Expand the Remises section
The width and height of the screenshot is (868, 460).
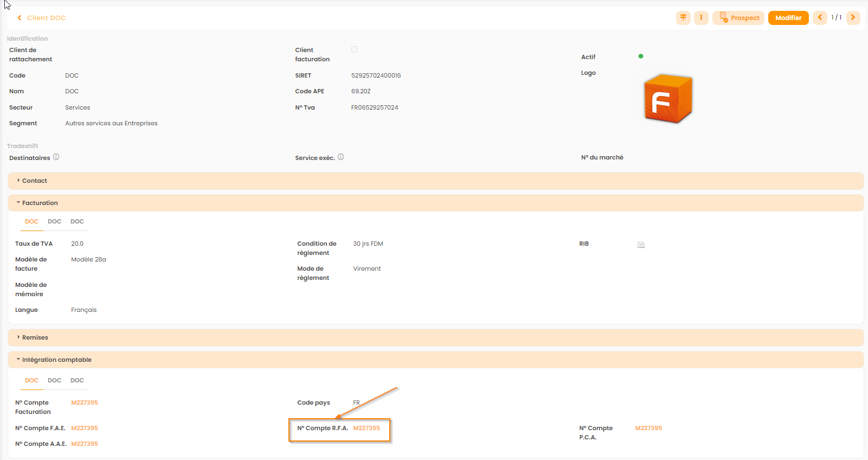click(x=35, y=337)
